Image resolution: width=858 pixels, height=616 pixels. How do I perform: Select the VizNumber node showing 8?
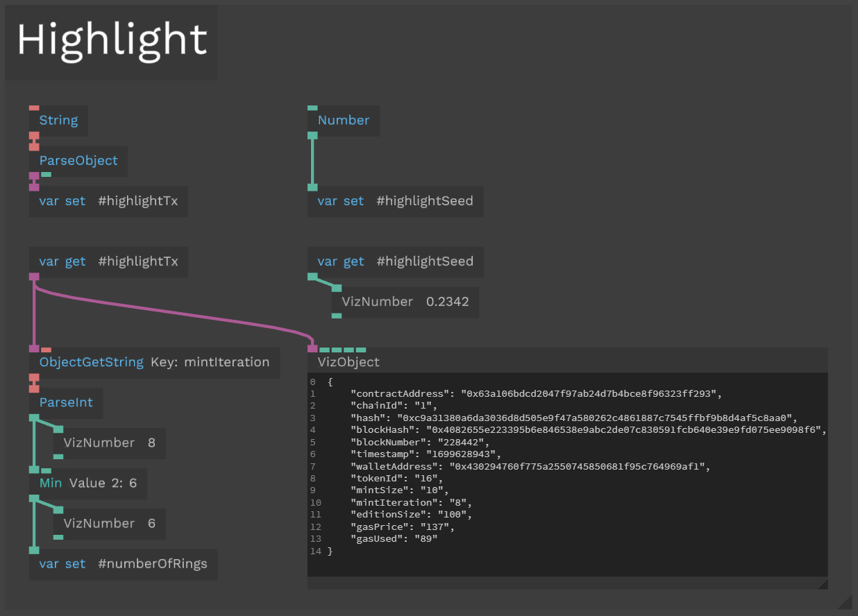(x=109, y=443)
